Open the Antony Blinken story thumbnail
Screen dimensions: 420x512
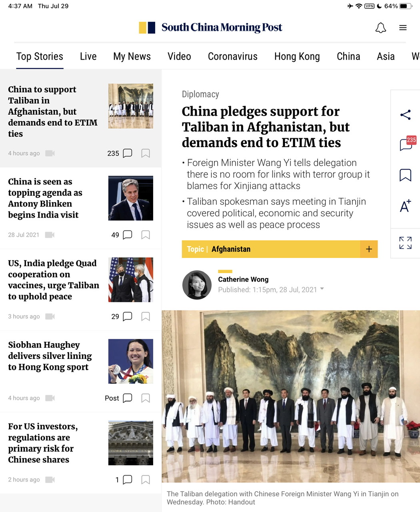[x=131, y=198]
